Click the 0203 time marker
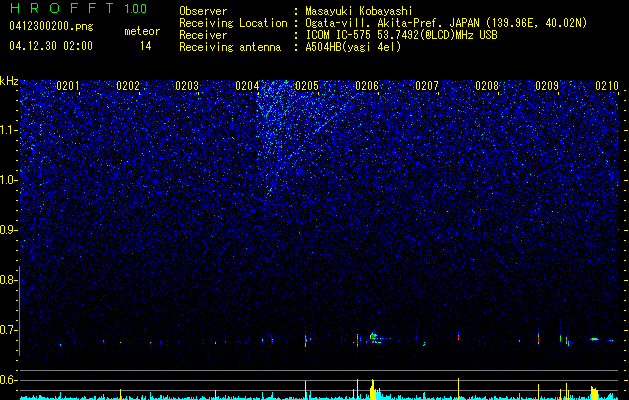This screenshot has height=400, width=629. pos(187,86)
